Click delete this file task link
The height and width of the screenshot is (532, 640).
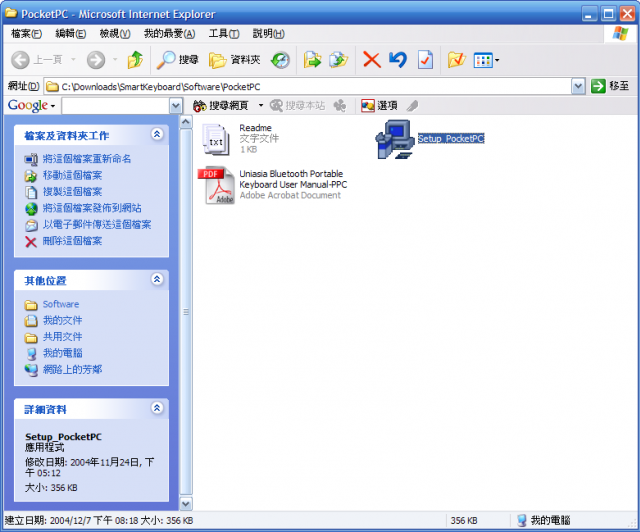point(72,241)
